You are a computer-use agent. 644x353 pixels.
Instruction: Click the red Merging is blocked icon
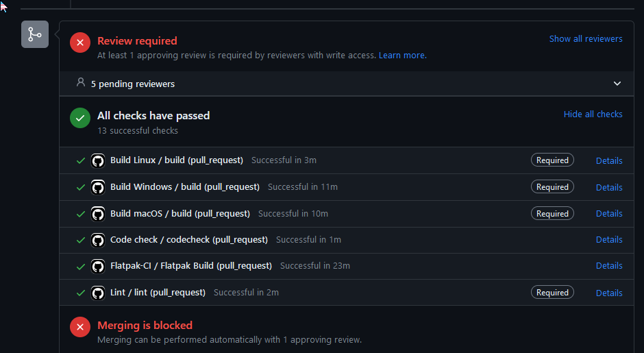(x=80, y=327)
